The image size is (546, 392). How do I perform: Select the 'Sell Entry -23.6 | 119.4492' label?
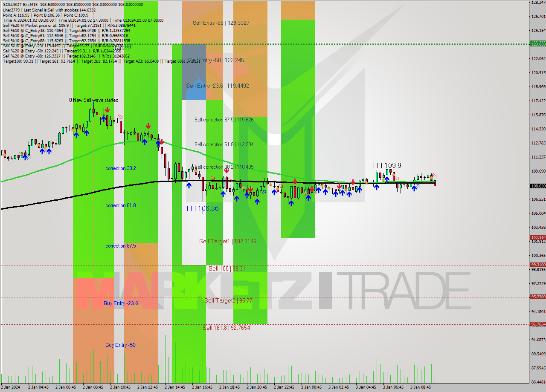[218, 86]
